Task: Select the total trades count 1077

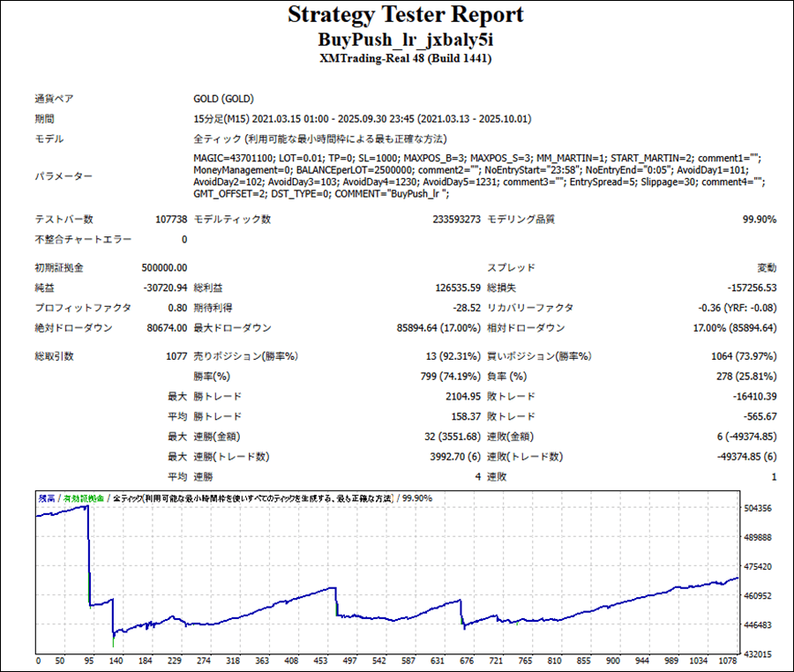Action: tap(175, 356)
